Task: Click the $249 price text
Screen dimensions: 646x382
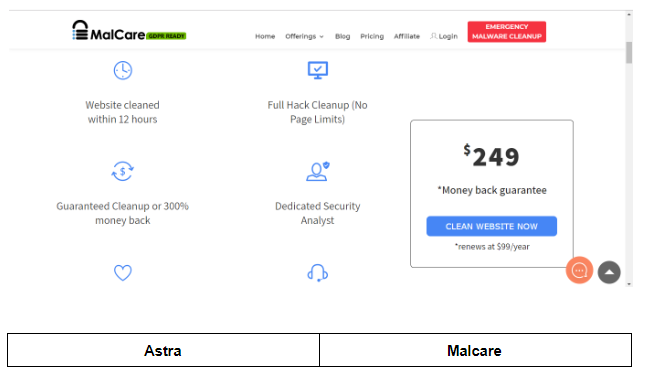Action: pyautogui.click(x=491, y=156)
